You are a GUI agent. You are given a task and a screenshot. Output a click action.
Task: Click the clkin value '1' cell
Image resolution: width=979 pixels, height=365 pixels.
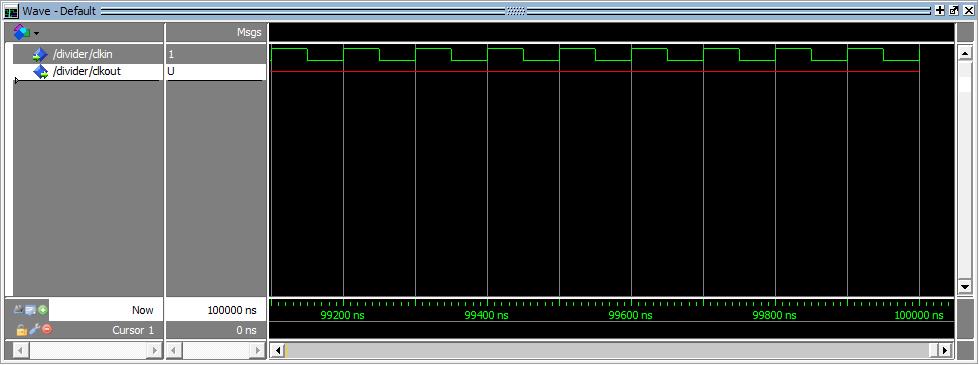coord(216,54)
